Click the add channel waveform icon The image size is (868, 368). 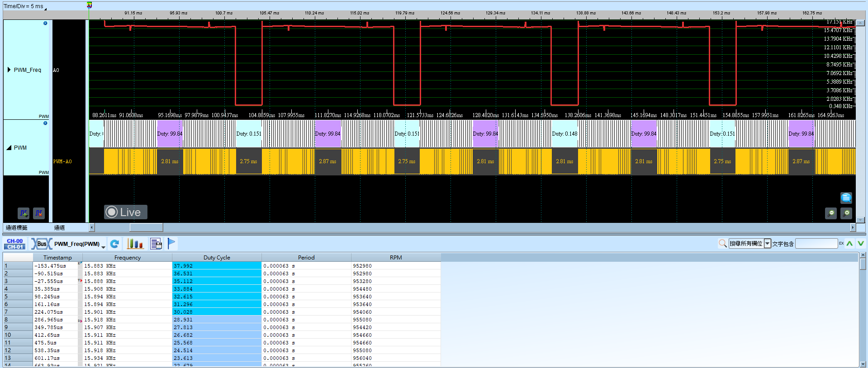[24, 213]
